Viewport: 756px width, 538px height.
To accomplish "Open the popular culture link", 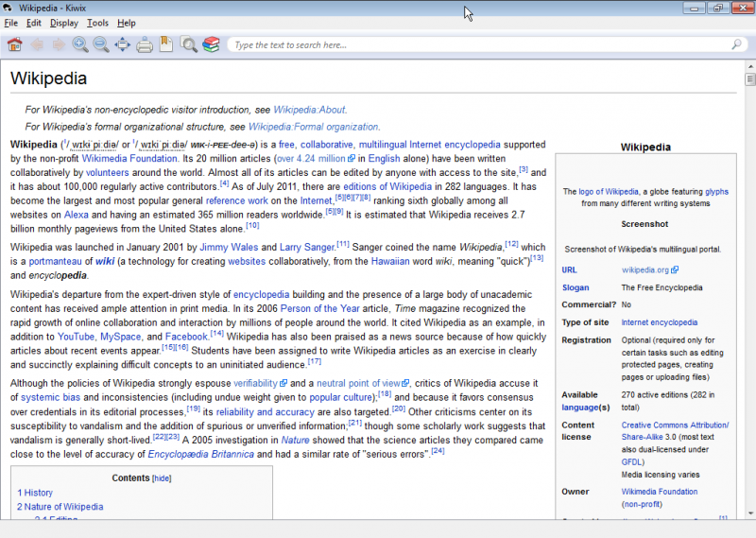I will (341, 397).
